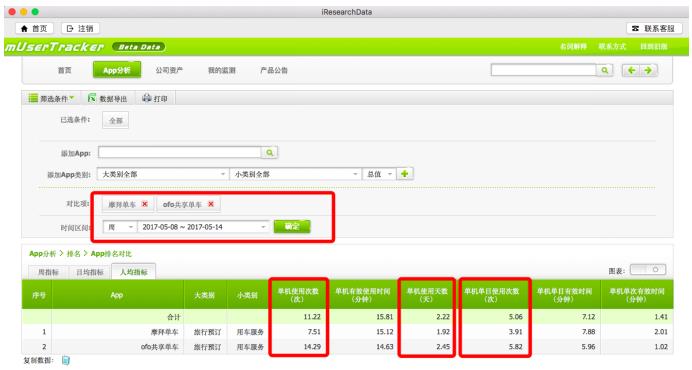Click the 联系客服 contact support button
Image resolution: width=692 pixels, height=370 pixels.
pos(653,28)
